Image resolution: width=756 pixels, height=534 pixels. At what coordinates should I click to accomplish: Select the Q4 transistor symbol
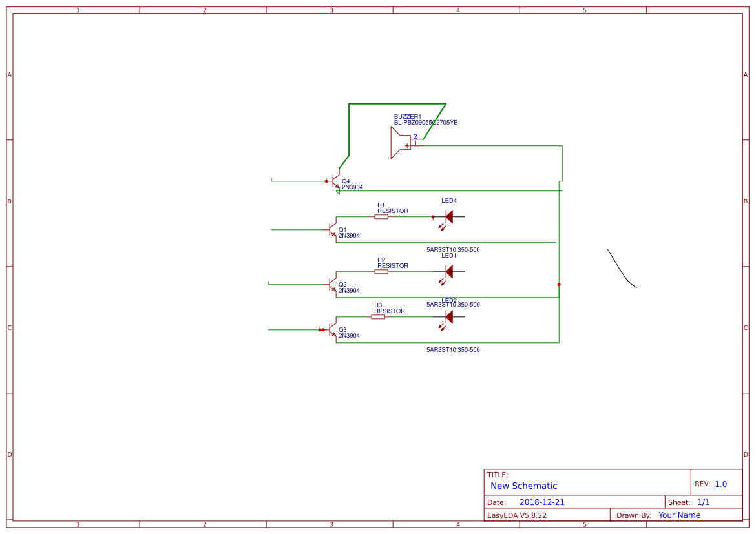coord(333,181)
